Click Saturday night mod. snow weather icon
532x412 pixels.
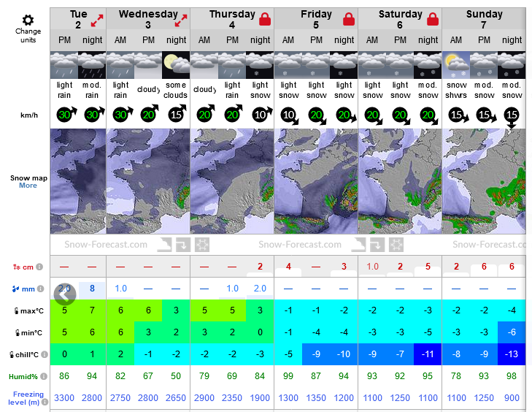(428, 65)
